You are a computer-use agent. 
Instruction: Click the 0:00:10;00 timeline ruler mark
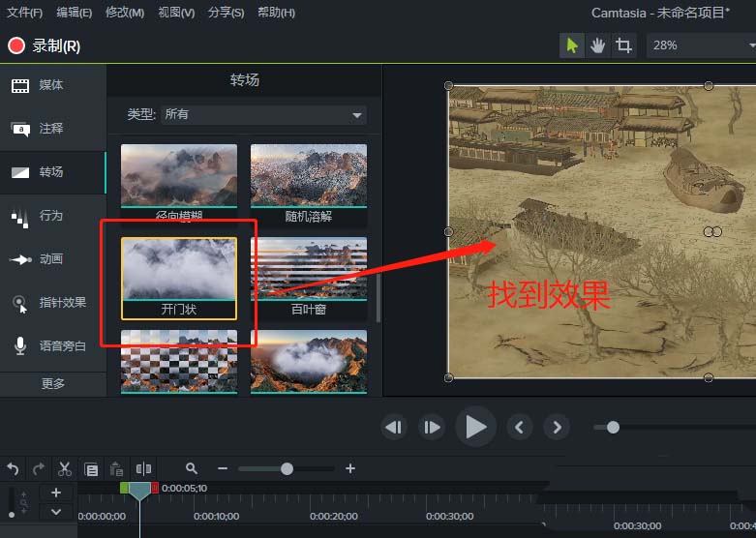(217, 517)
